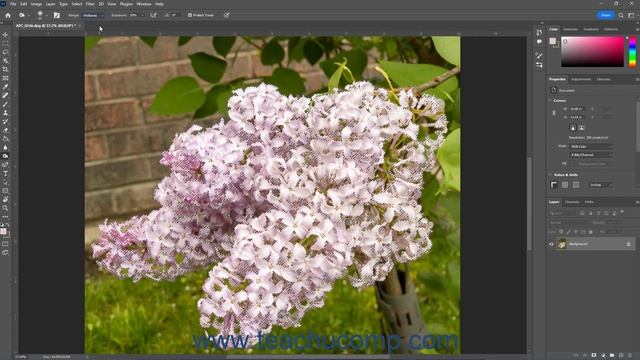Click the canvas width input field

(577, 109)
